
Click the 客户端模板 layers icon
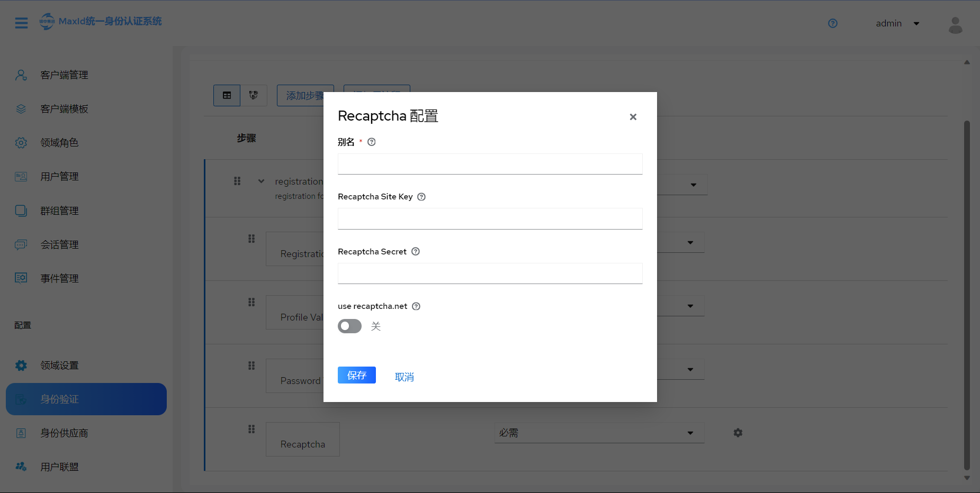(21, 109)
